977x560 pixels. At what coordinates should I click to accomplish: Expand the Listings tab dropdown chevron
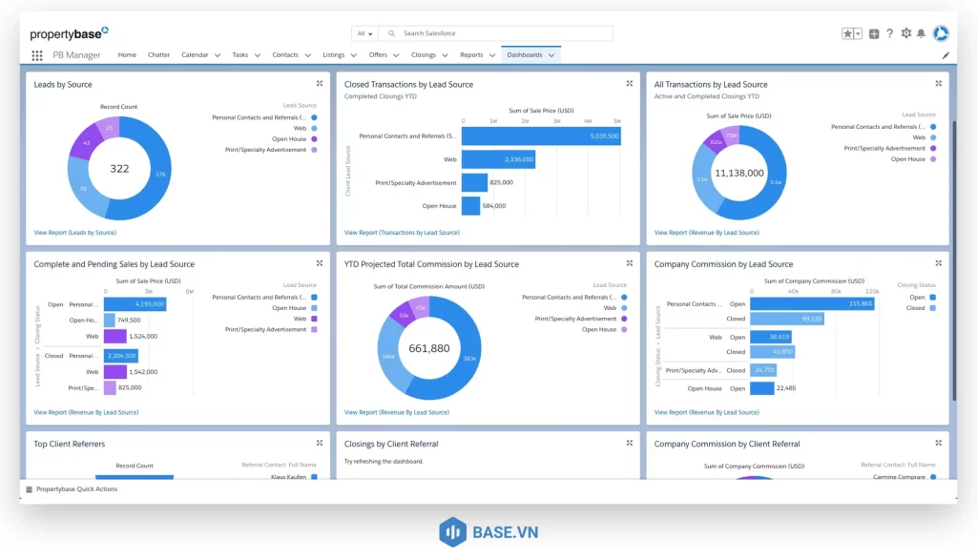pyautogui.click(x=354, y=55)
